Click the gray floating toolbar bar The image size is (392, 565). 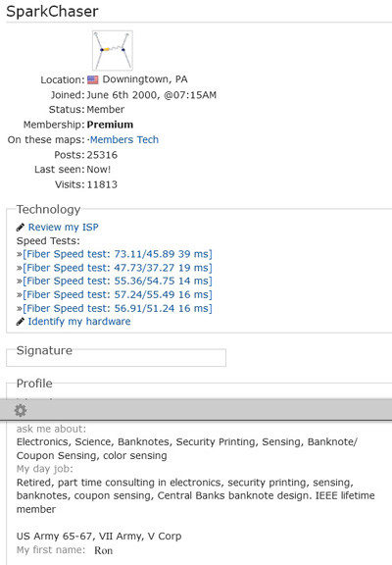196,410
